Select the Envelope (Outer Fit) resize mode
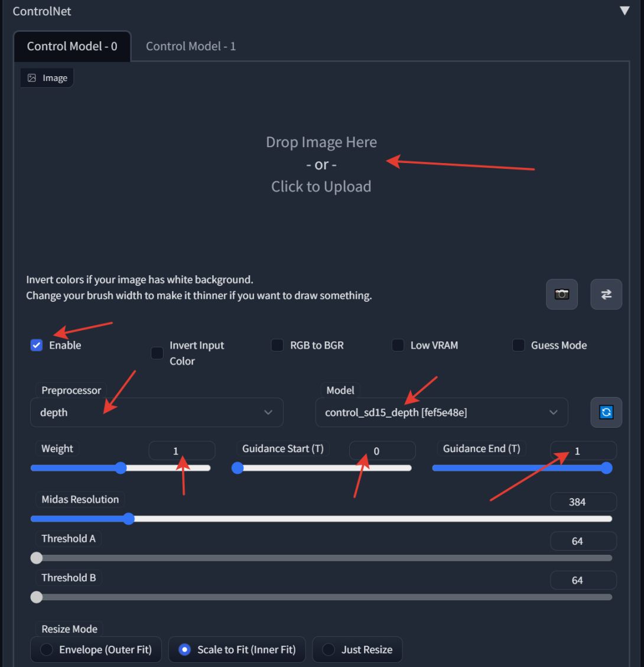This screenshot has height=667, width=644. click(48, 649)
